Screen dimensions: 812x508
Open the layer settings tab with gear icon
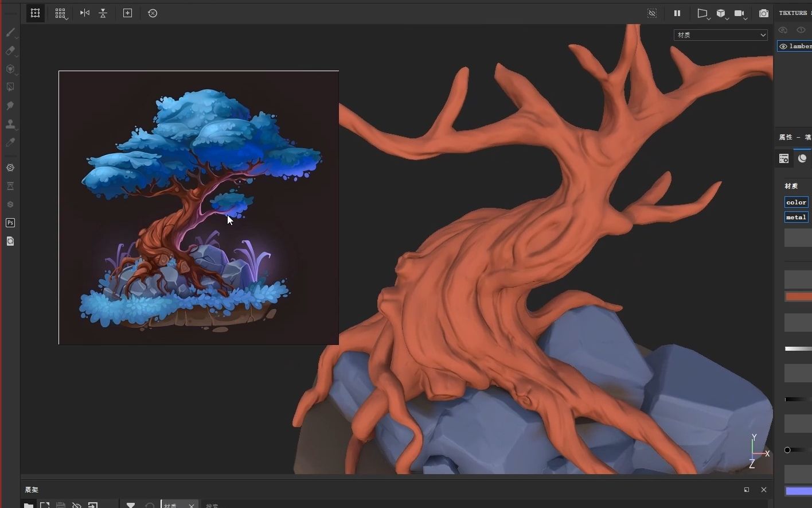784,158
